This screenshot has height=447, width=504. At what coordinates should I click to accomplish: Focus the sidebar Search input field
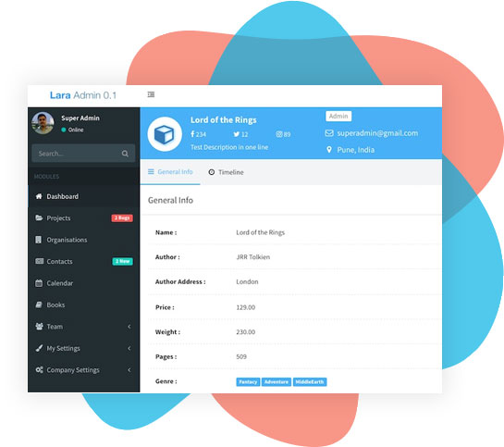pyautogui.click(x=83, y=154)
